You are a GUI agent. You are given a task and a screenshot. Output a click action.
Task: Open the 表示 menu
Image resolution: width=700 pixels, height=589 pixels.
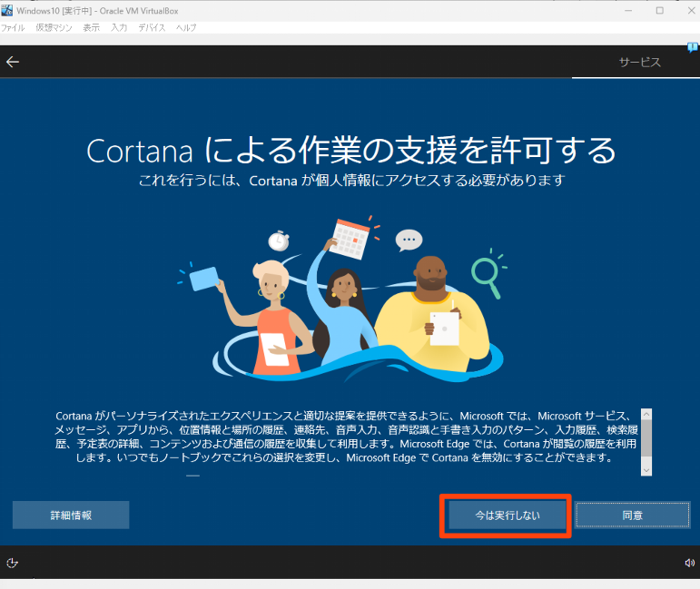coord(92,27)
